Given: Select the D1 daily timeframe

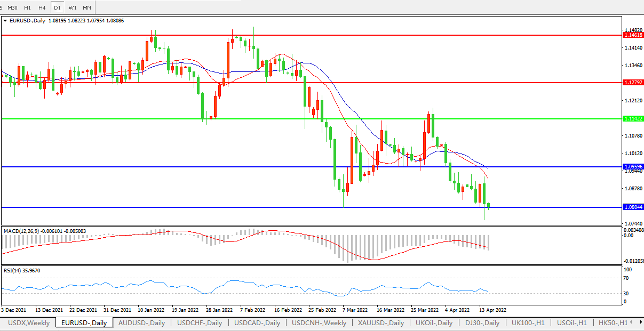Looking at the screenshot, I should point(57,7).
